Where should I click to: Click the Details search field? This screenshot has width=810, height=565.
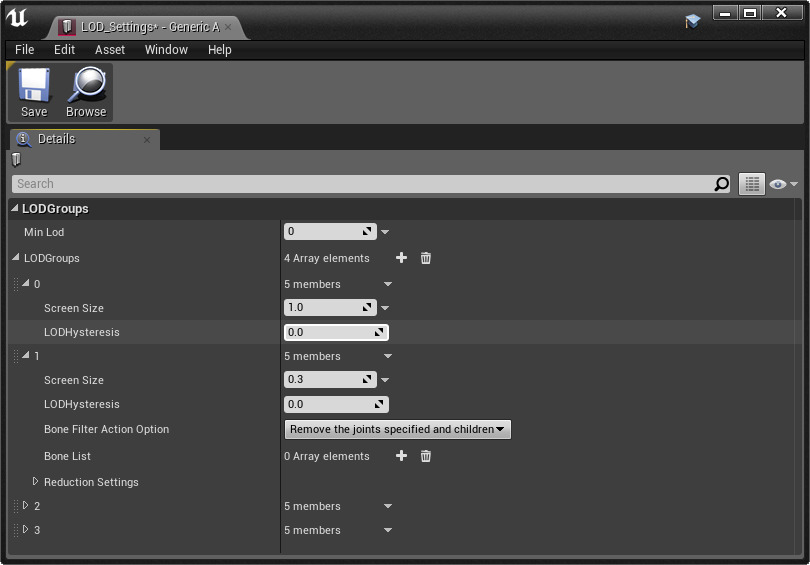[x=371, y=184]
